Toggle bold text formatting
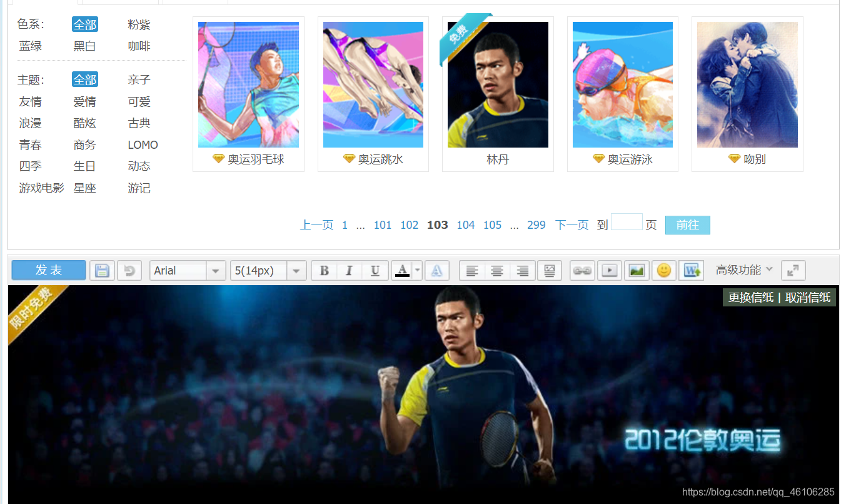Image resolution: width=841 pixels, height=504 pixels. pos(324,270)
